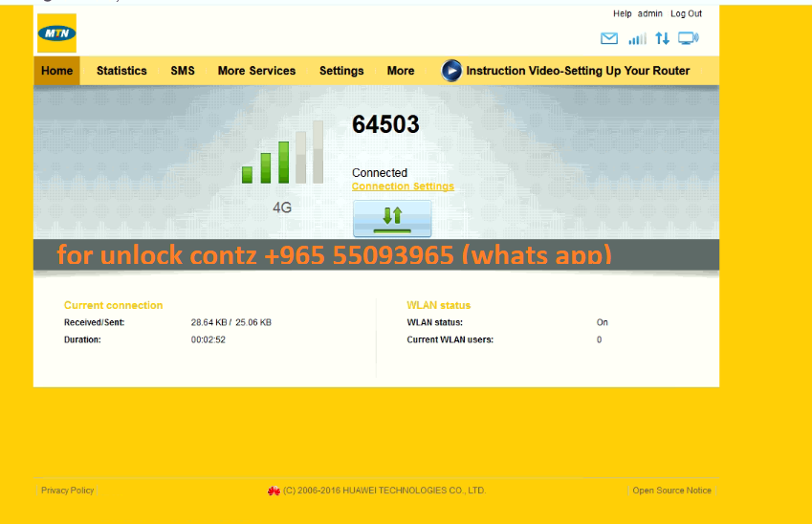Click the WLAN device status icon
Image resolution: width=812 pixels, height=524 pixels.
coord(689,38)
